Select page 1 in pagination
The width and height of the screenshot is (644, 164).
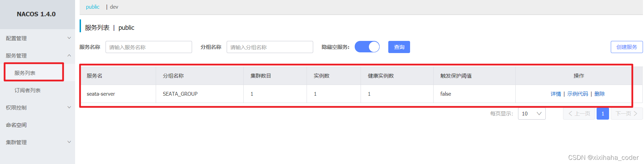(603, 114)
